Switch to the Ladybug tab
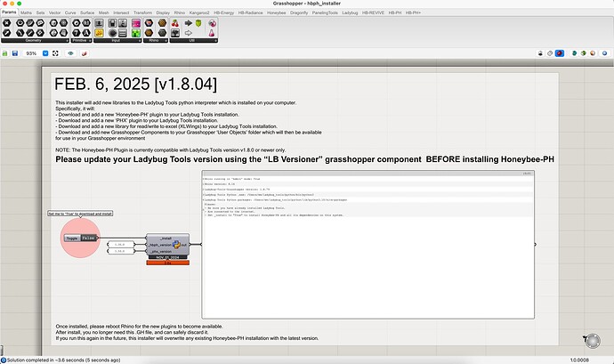The image size is (614, 364). [350, 12]
